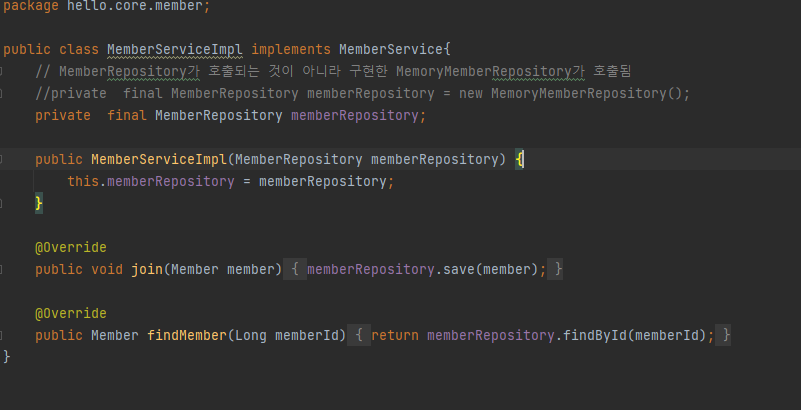Click the 'this' keyword
Viewport: 801px width, 410px height.
[83, 181]
